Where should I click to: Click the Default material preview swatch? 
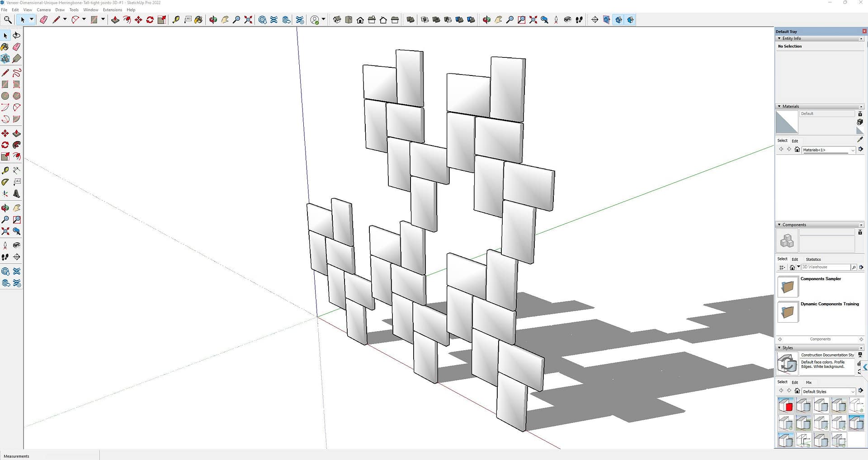(787, 122)
